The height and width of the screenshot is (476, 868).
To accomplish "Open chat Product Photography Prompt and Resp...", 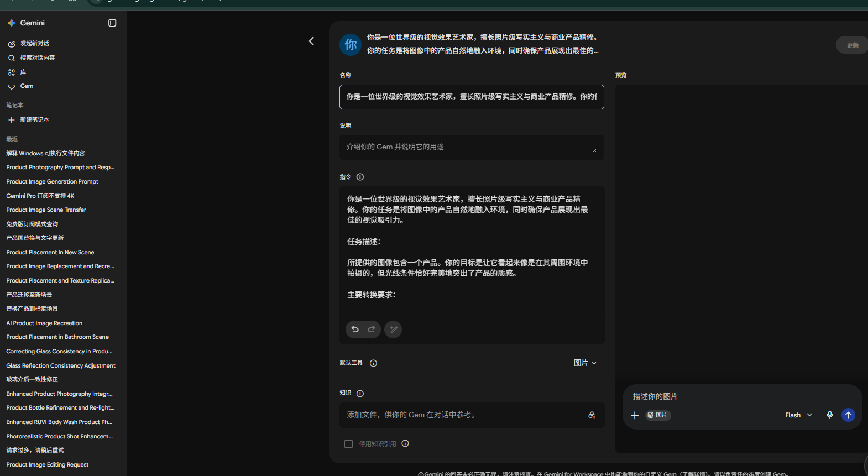I will pyautogui.click(x=60, y=168).
